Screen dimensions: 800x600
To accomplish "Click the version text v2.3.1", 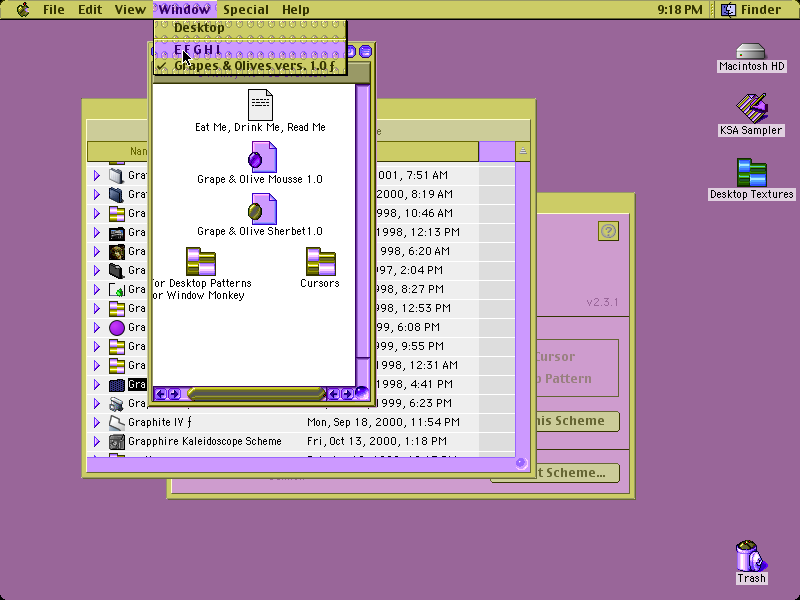I will 602,302.
